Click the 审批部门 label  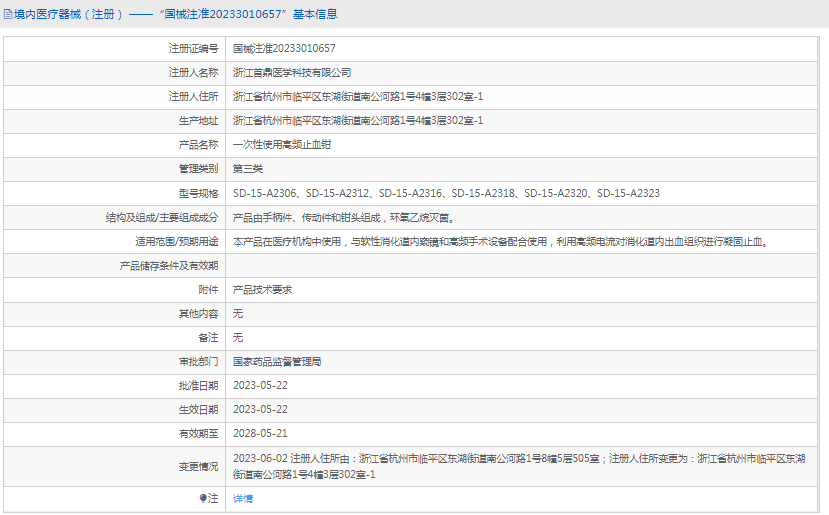pos(198,362)
